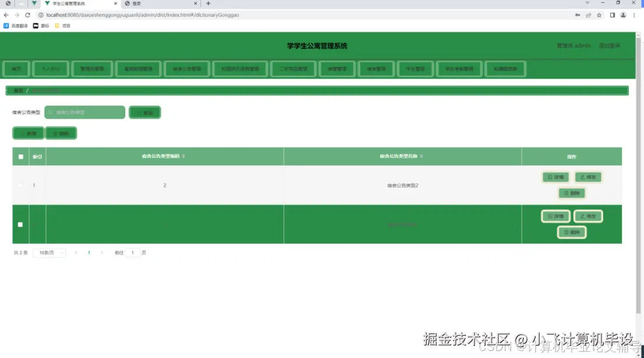Go to previous page arrow
Screen dimensions: 644x358
coord(76,253)
